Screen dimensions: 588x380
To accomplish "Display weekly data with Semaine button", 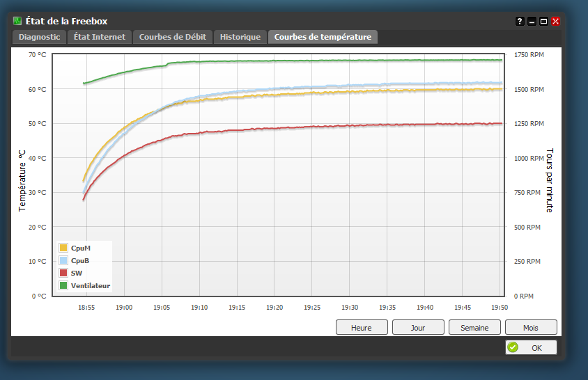I will point(474,327).
